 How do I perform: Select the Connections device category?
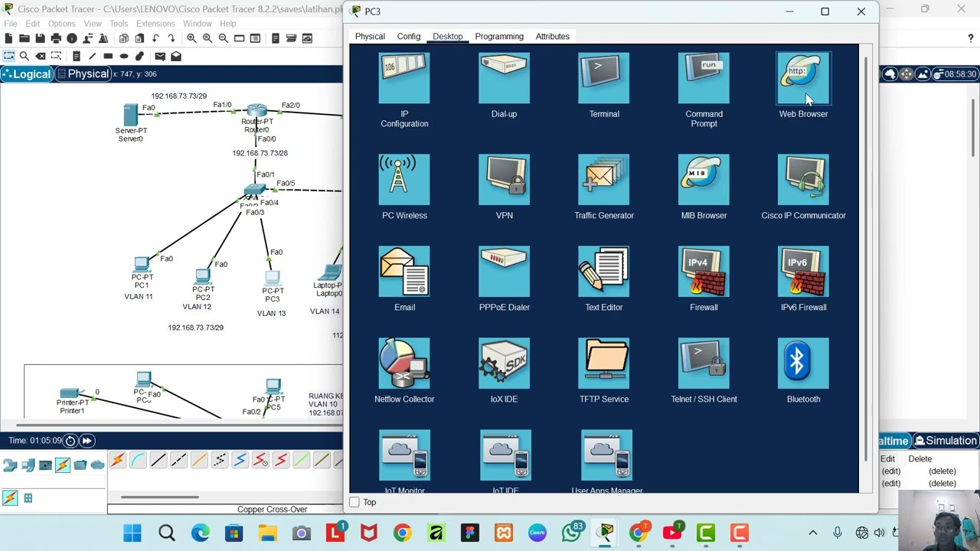tap(62, 465)
